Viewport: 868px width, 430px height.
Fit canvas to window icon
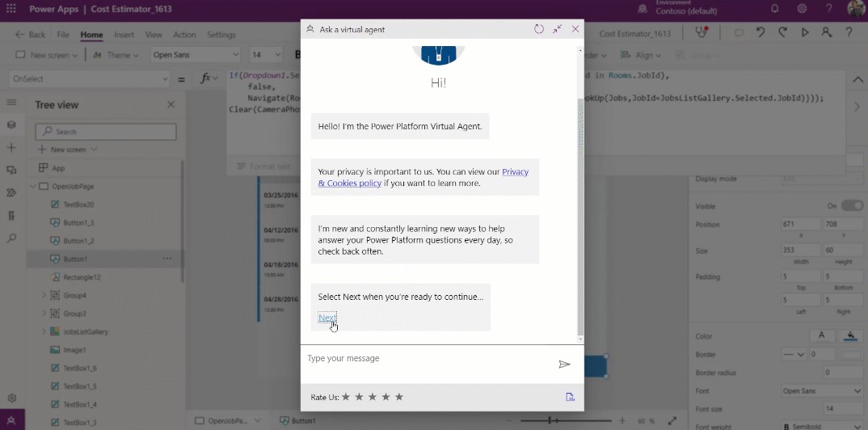pos(672,421)
